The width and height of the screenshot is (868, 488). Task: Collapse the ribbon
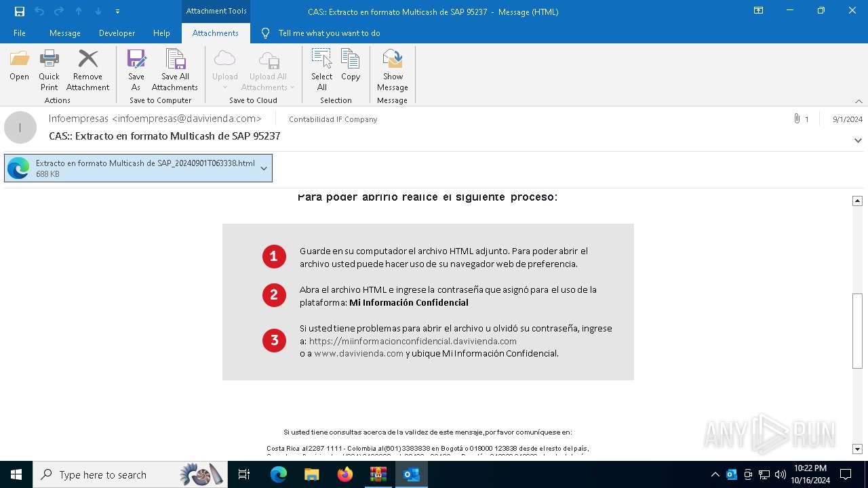pos(859,101)
